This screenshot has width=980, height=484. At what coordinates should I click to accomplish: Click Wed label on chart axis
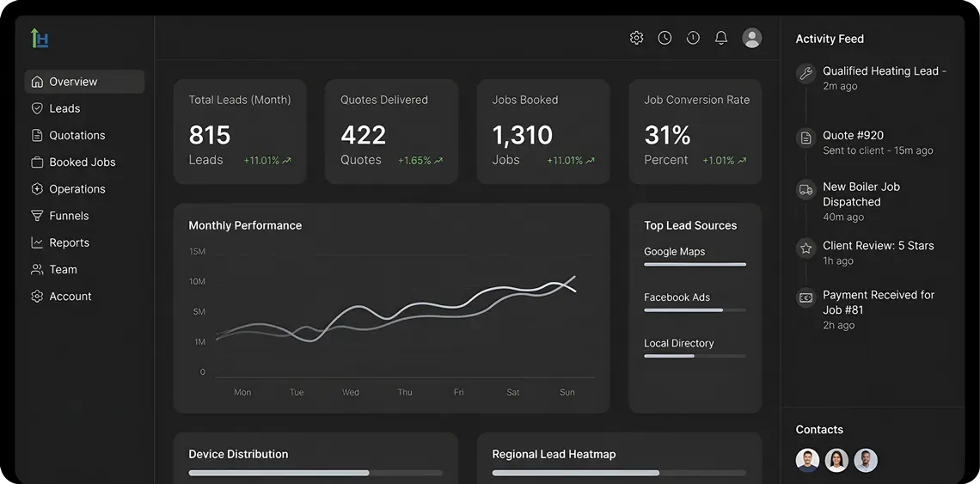(x=351, y=392)
